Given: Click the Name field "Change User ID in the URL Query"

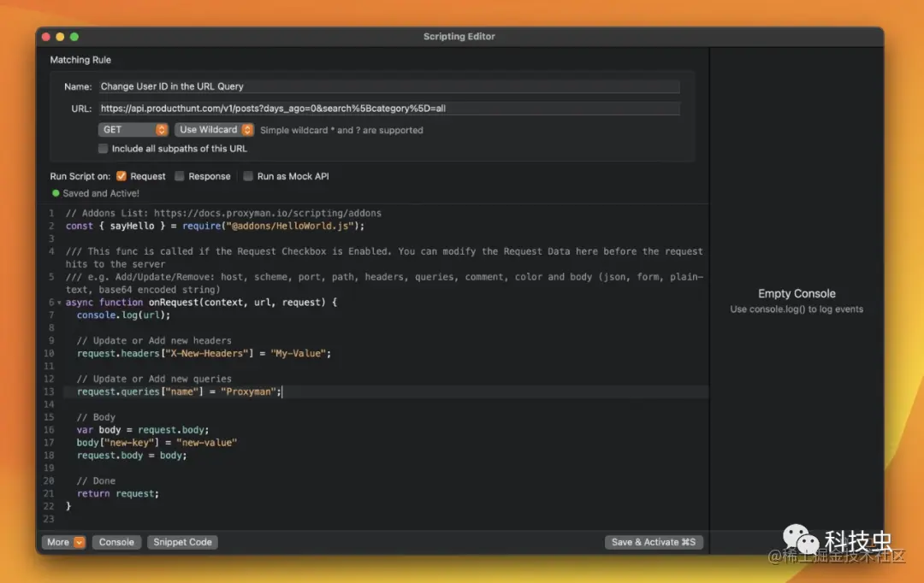Looking at the screenshot, I should (389, 86).
